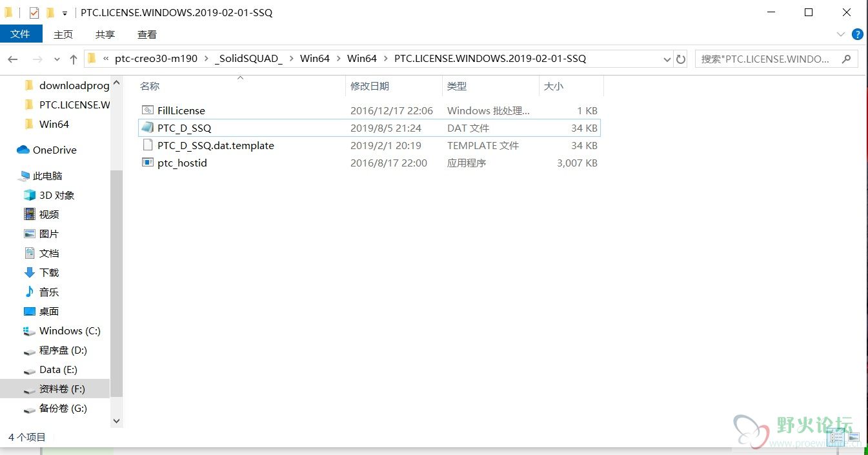The image size is (868, 455).
Task: Open Data (E:) drive
Action: coord(58,369)
